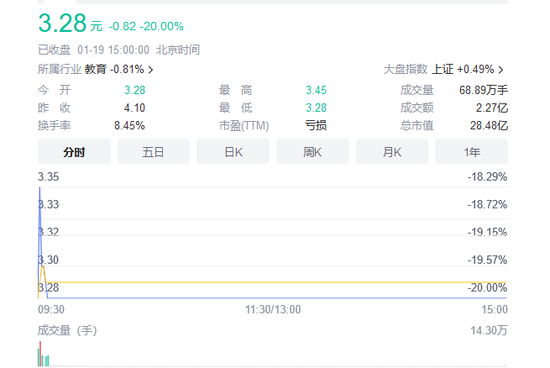Image resolution: width=550 pixels, height=368 pixels.
Task: Click the 成交量（手）chart label
Action: (67, 330)
